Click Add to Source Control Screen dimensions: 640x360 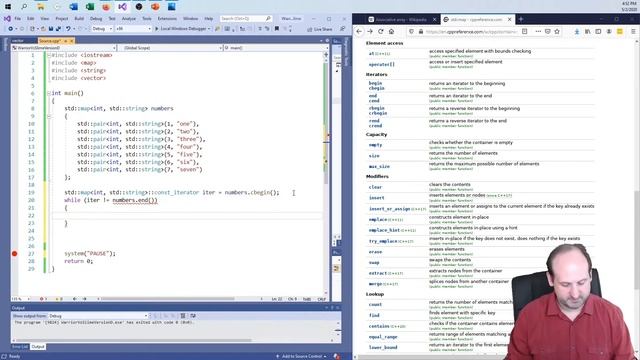[301, 356]
